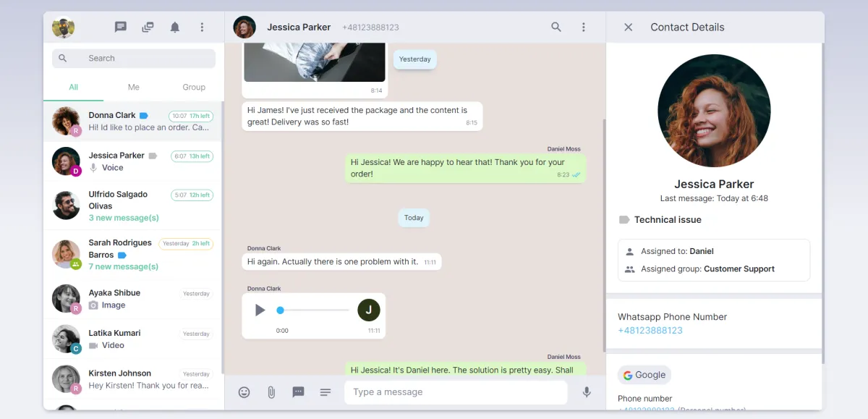Click the Today date chip in chat
The height and width of the screenshot is (419, 868).
pyautogui.click(x=414, y=217)
